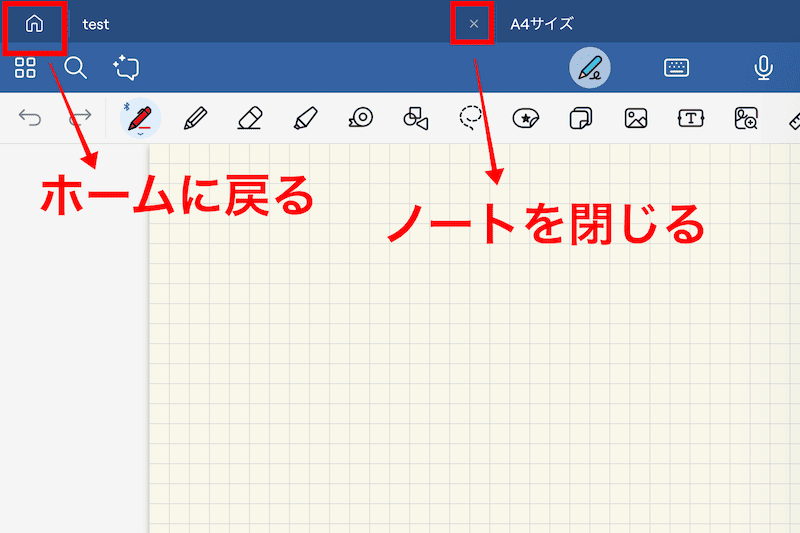
Task: Start audio recording with the microphone
Action: coord(763,68)
